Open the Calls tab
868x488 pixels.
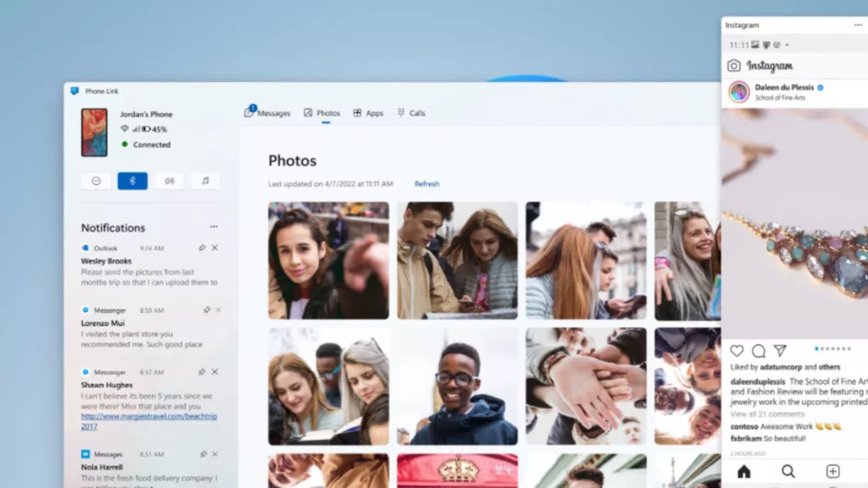(411, 113)
